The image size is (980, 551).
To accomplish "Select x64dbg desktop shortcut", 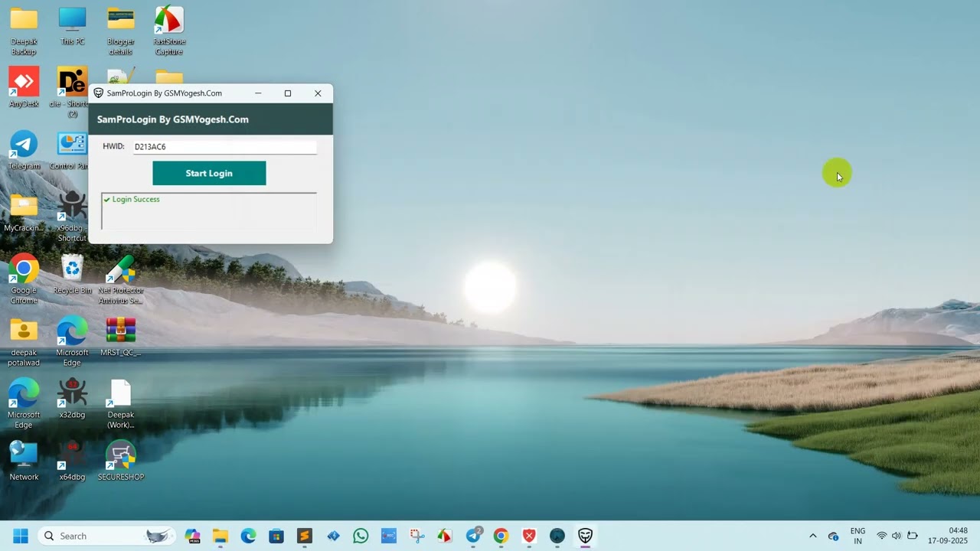I will [73, 460].
